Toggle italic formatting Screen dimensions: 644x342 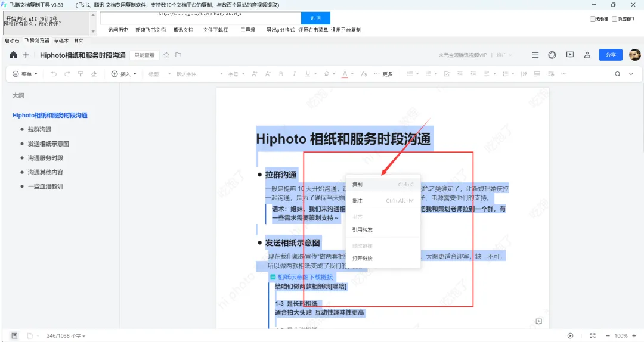click(294, 74)
